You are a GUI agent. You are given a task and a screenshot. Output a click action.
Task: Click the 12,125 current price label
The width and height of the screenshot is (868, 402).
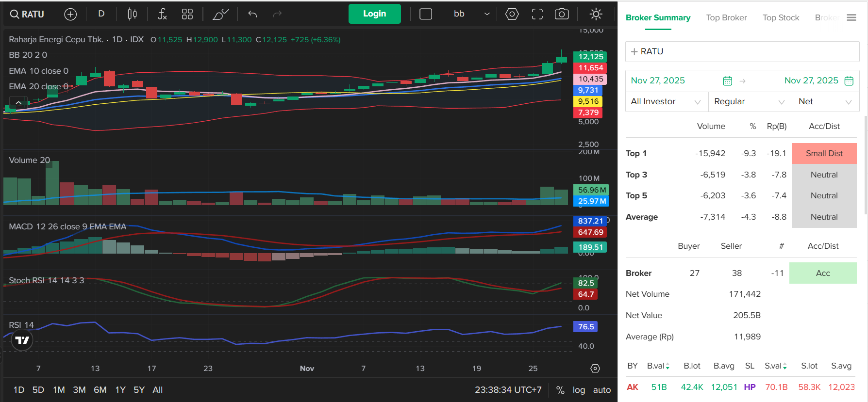(590, 57)
